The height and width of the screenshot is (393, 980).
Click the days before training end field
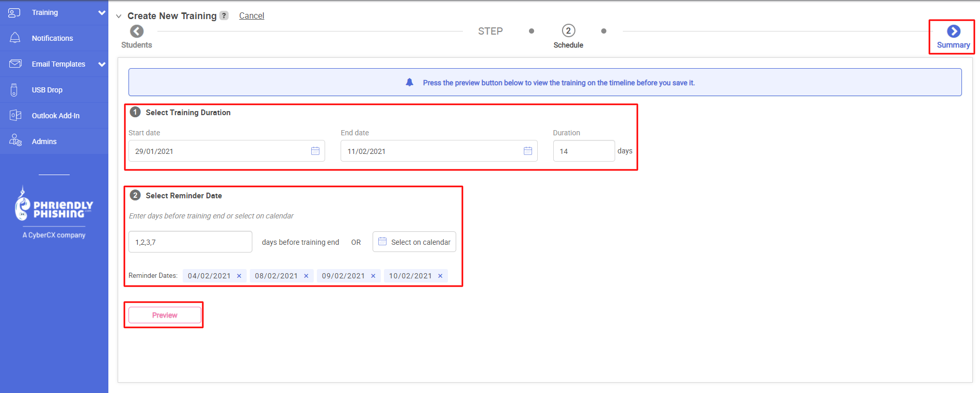point(190,242)
